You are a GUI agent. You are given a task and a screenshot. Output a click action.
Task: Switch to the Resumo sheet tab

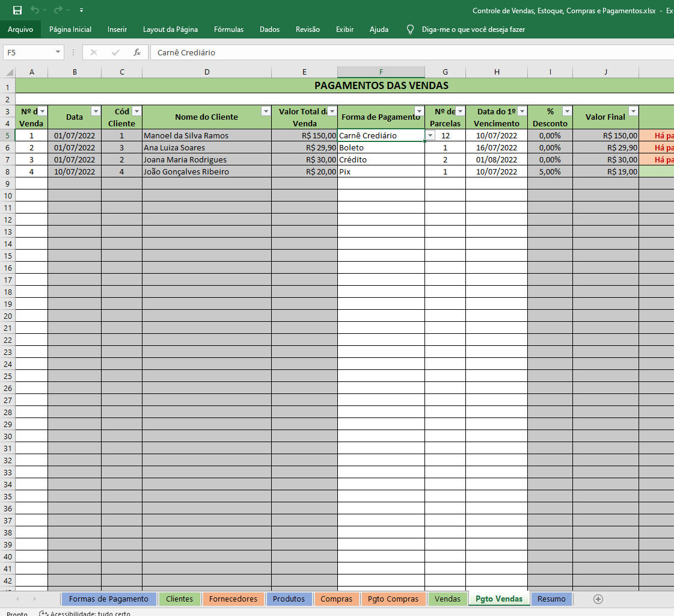pyautogui.click(x=551, y=599)
